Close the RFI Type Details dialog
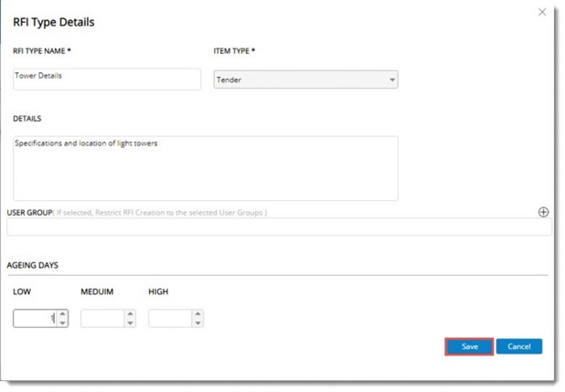Image resolution: width=565 pixels, height=392 pixels. 542,12
